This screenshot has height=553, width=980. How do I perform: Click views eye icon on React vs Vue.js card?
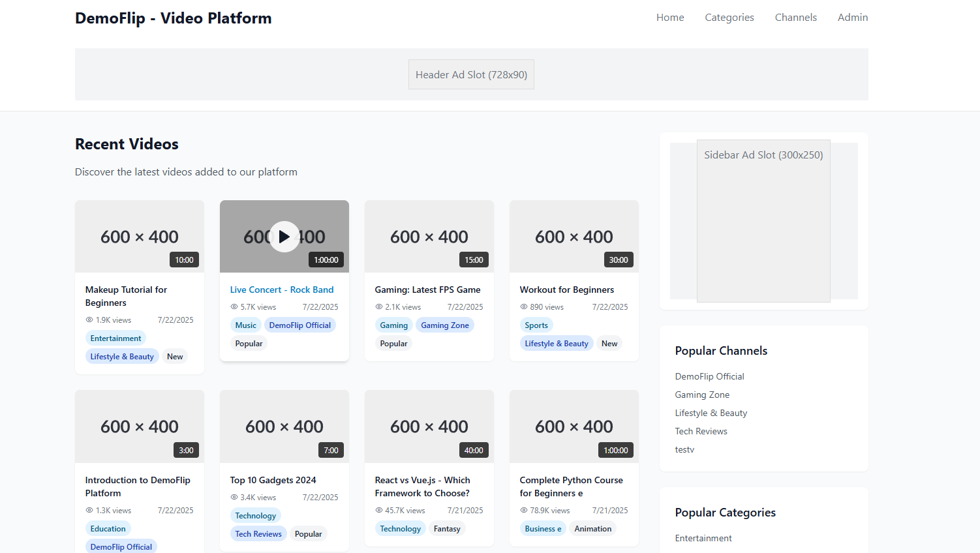pyautogui.click(x=378, y=511)
